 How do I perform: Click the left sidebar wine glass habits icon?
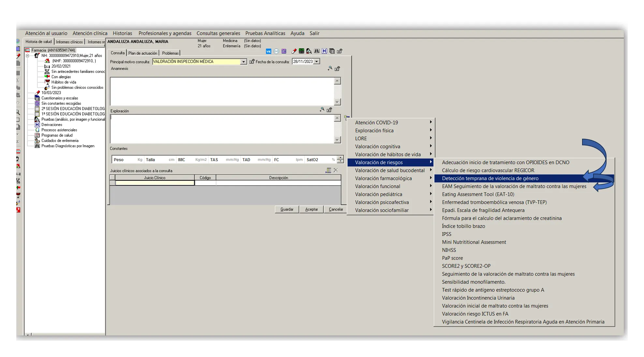tap(18, 195)
